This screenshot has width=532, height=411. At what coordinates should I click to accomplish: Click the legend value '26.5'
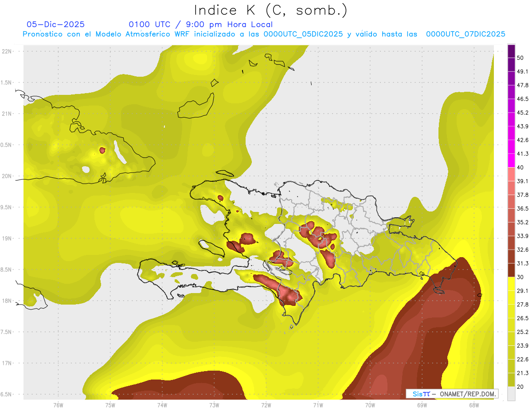pyautogui.click(x=522, y=318)
